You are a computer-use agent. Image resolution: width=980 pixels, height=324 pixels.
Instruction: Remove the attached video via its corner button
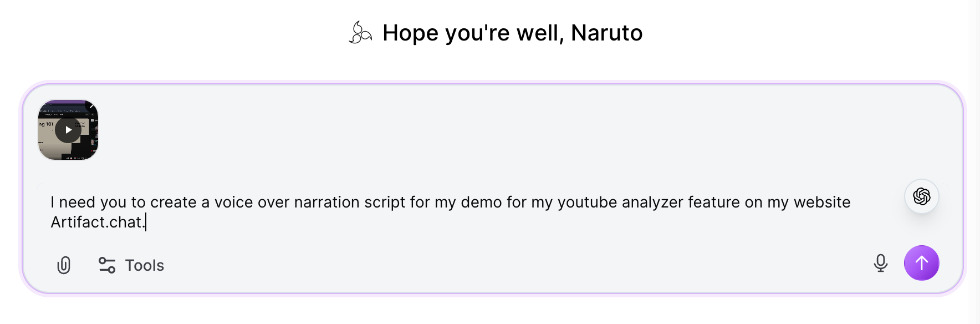pyautogui.click(x=92, y=105)
